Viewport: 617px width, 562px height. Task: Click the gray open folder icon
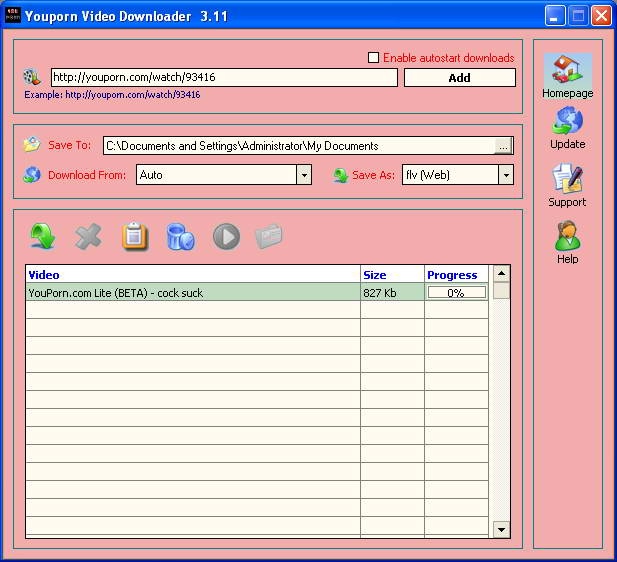(270, 236)
